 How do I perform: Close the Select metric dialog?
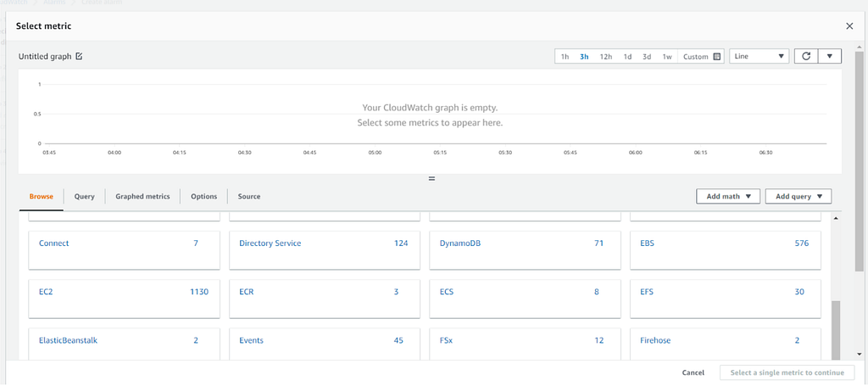849,26
